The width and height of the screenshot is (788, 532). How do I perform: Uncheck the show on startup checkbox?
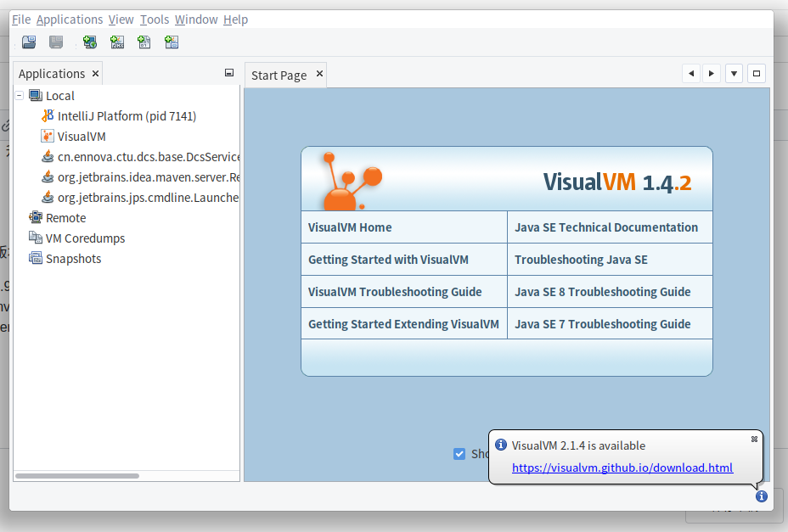coord(459,454)
